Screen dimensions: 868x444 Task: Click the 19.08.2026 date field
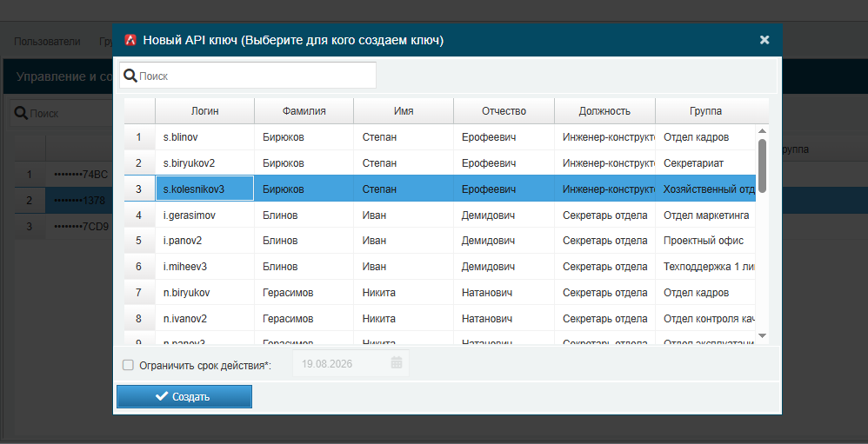pyautogui.click(x=351, y=363)
